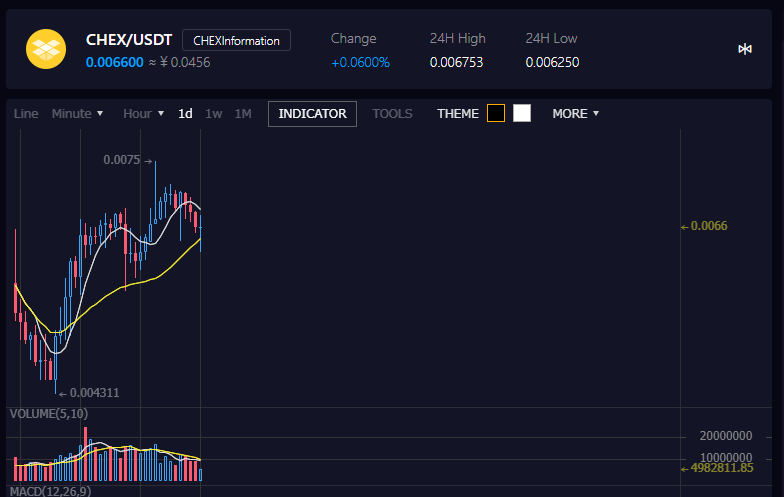Choose the dark theme swatch
784x497 pixels.
[496, 113]
